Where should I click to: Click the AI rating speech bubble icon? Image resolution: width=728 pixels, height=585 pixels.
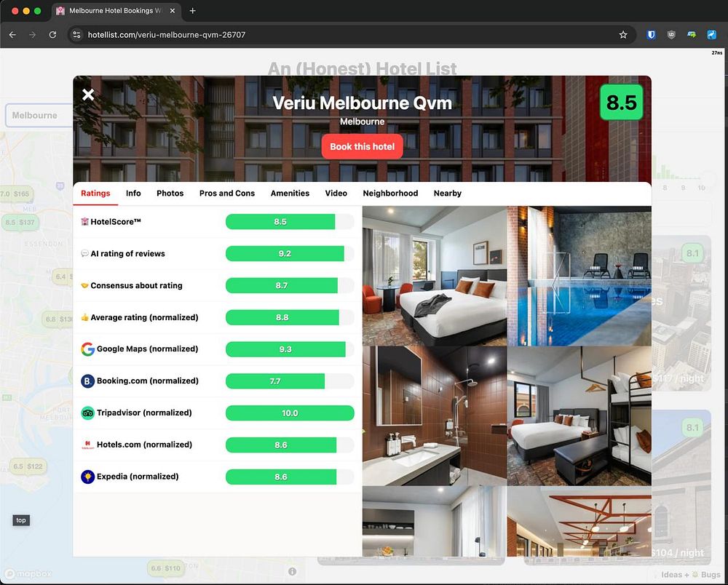click(84, 253)
